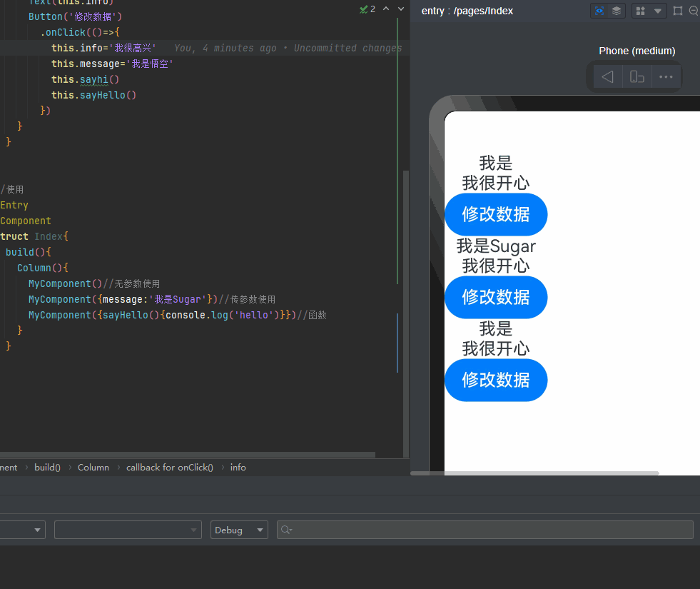This screenshot has width=700, height=589.
Task: Open the empty combo box left of Debug
Action: pyautogui.click(x=128, y=530)
